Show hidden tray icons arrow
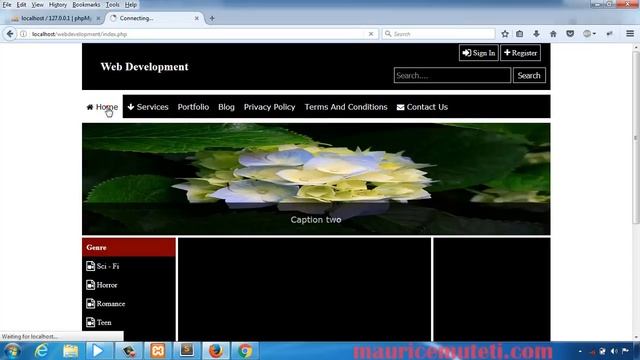This screenshot has width=640, height=360. pyautogui.click(x=580, y=351)
